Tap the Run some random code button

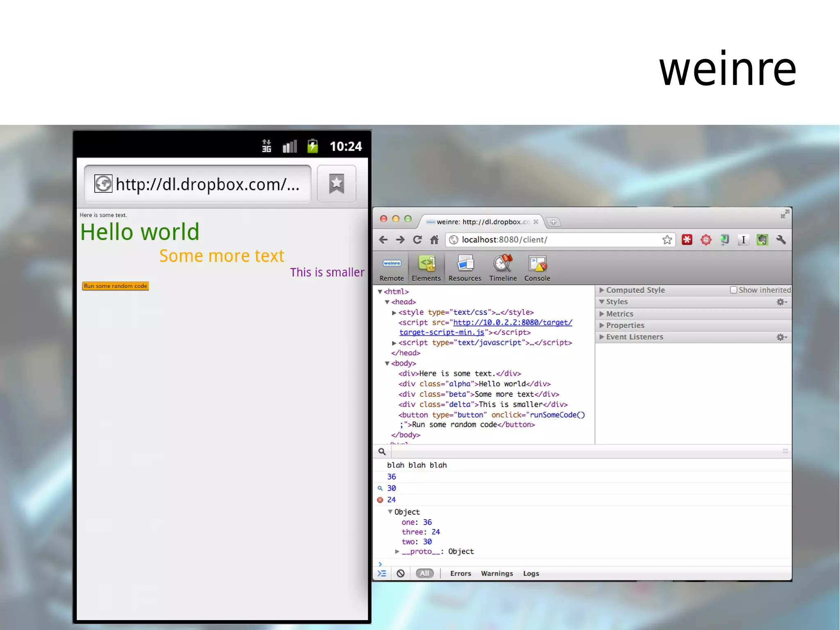pos(115,286)
